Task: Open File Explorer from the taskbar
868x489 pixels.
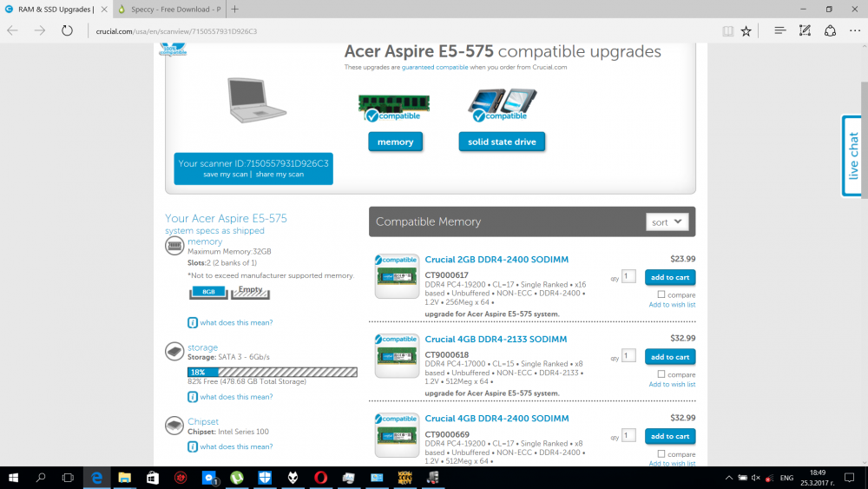Action: [x=124, y=478]
